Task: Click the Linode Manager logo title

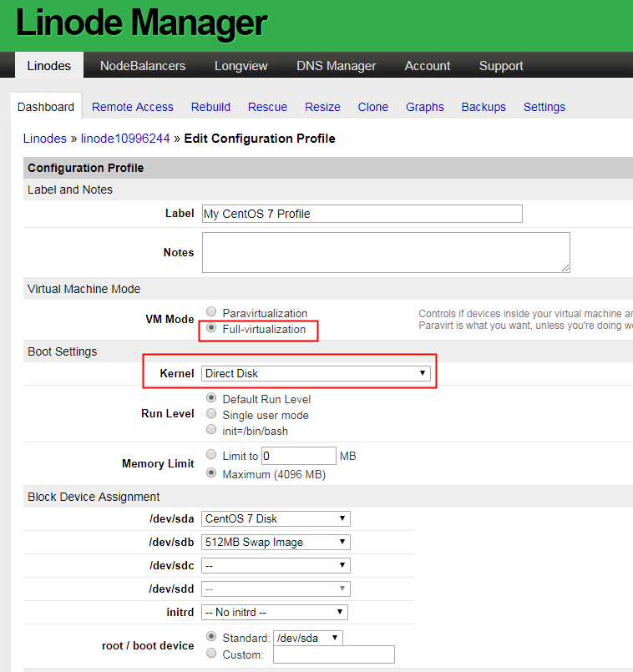Action: [141, 23]
